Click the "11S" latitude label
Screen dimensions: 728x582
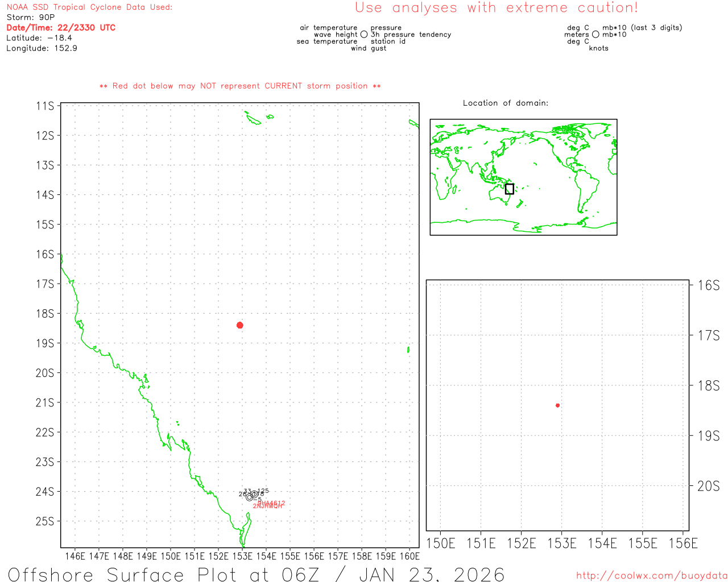click(x=45, y=106)
